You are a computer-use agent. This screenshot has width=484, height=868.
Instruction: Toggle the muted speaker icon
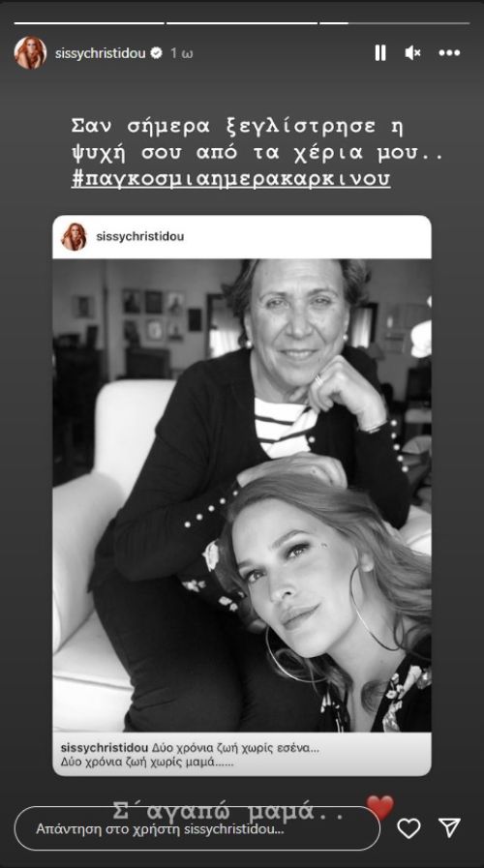[x=412, y=53]
